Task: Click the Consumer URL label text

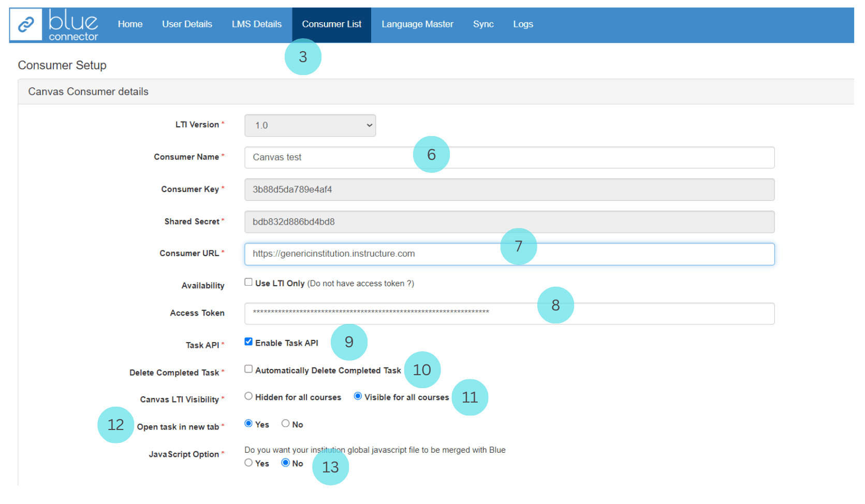Action: (189, 254)
